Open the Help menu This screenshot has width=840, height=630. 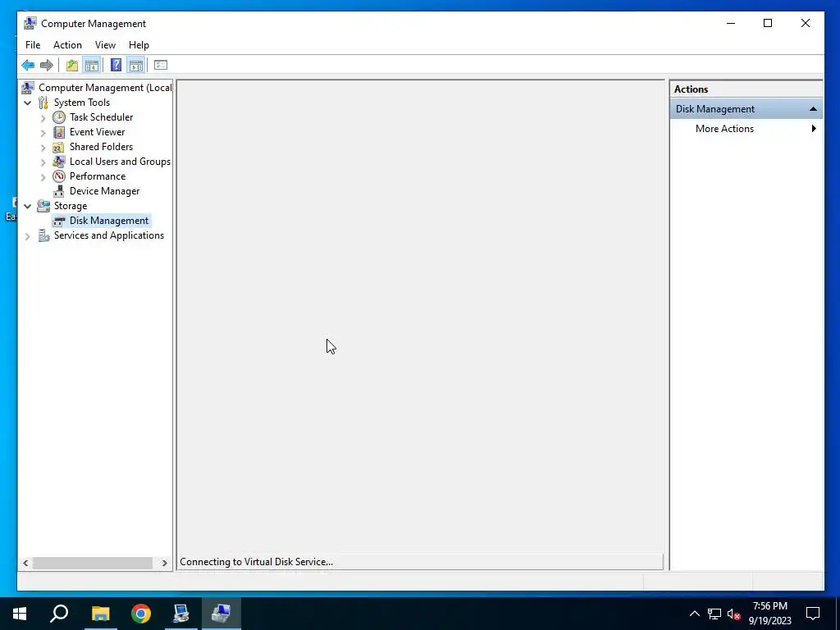click(139, 45)
